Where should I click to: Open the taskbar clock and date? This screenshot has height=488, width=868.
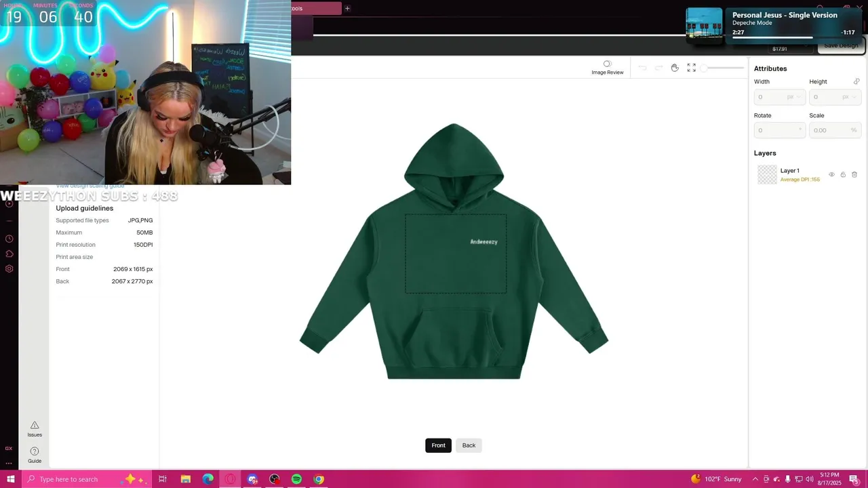829,479
